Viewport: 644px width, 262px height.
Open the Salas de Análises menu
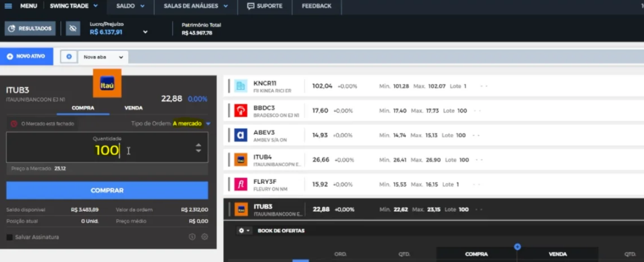196,6
